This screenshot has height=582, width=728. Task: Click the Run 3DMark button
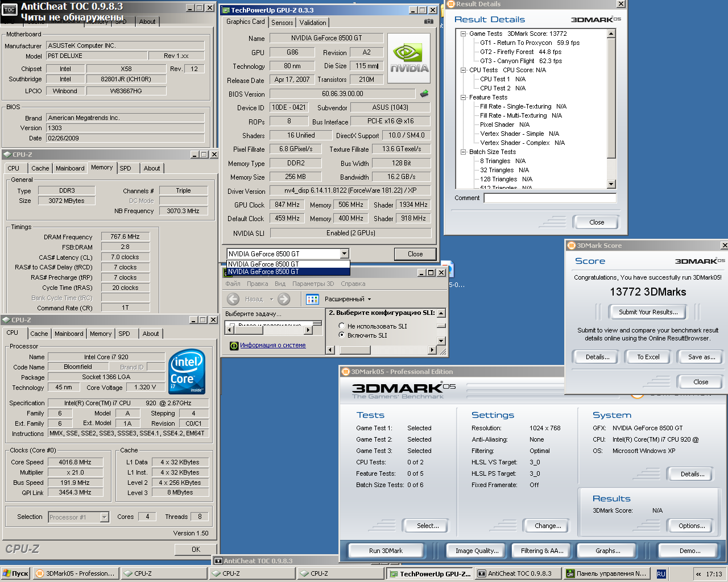click(386, 551)
